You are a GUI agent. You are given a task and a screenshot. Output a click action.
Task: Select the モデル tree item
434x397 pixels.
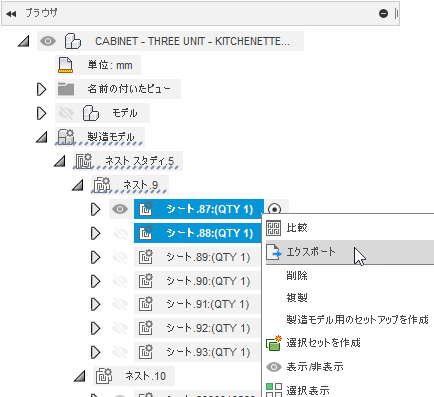pos(125,113)
